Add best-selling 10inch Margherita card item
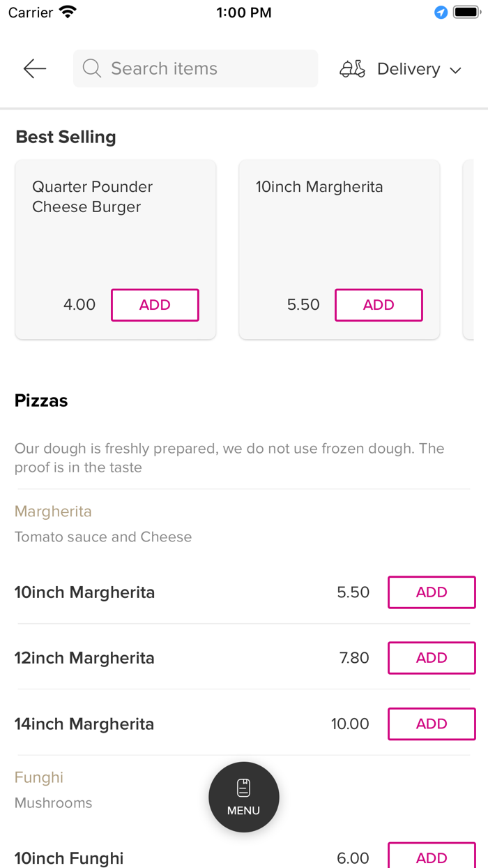Viewport: 488px width, 868px height. (x=379, y=305)
